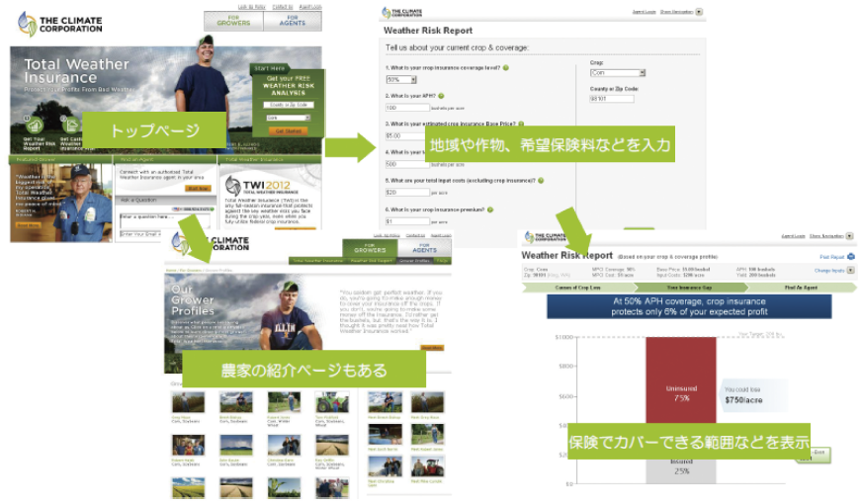Screen dimensions: 863x504
Task: Click the Base Price field showing $5.00
Action: [x=406, y=136]
